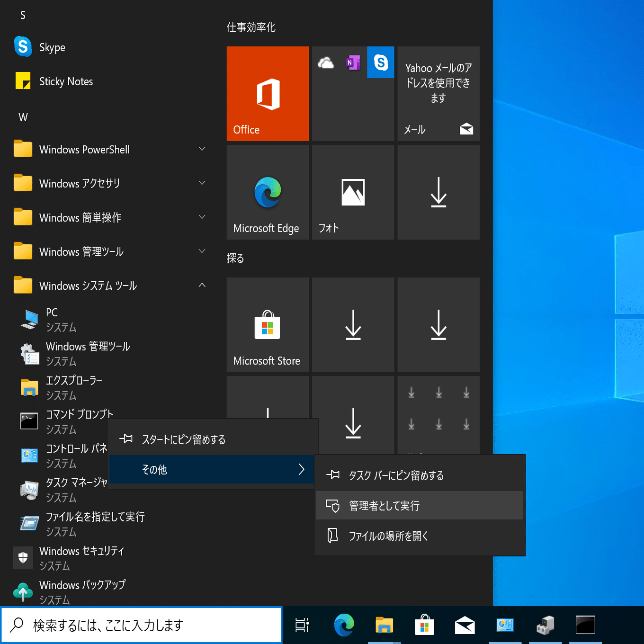Expand the Windows アクセサリ folder chevron

click(x=202, y=183)
